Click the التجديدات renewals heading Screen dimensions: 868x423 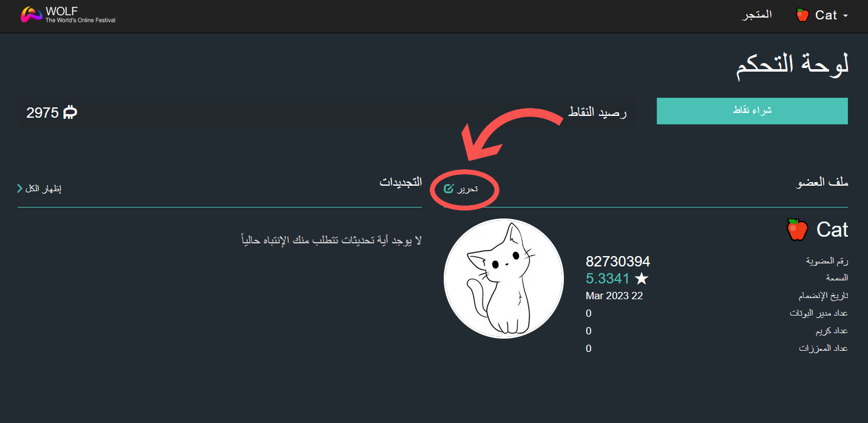401,182
